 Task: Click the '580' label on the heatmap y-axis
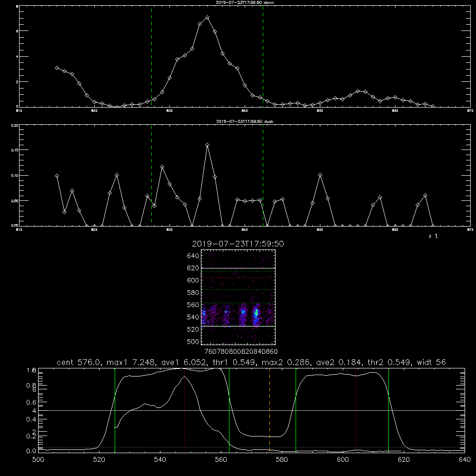[x=193, y=293]
